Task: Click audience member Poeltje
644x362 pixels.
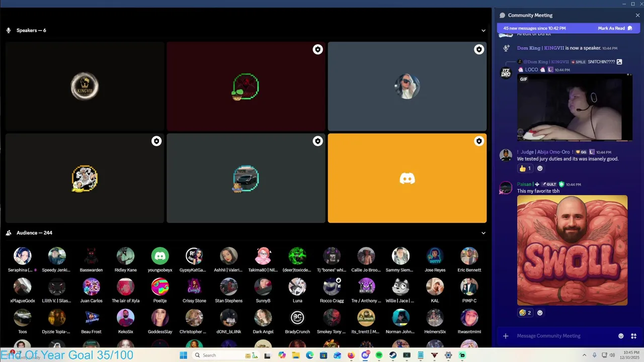Action: (160, 291)
